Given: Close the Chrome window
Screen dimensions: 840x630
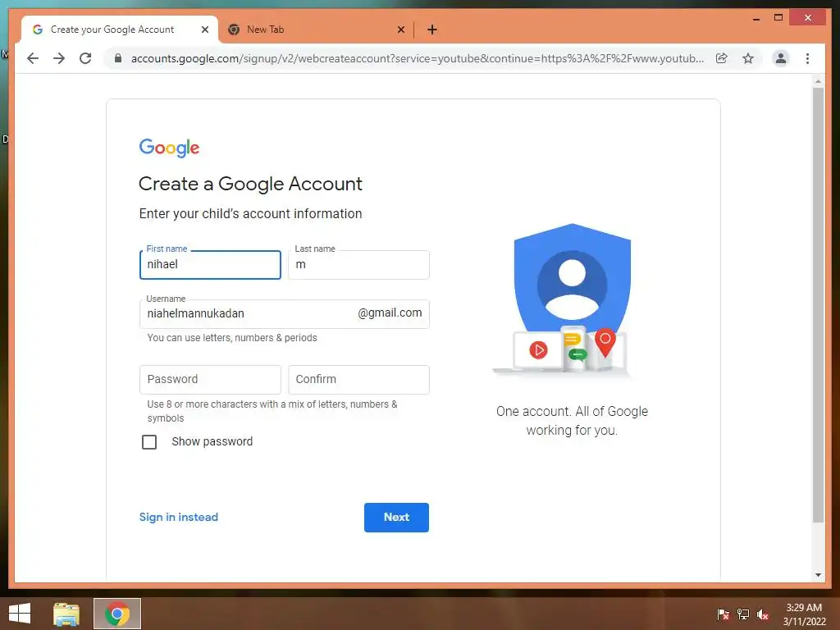Looking at the screenshot, I should 808,18.
